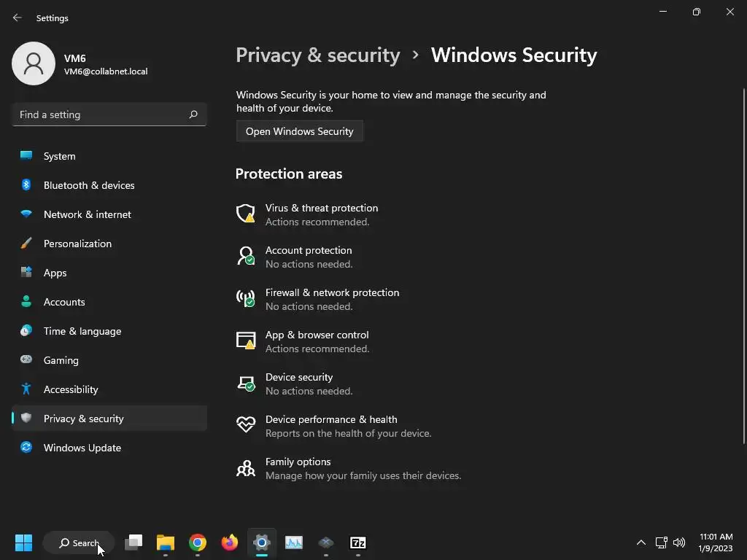Click the System monitor icon in sidebar

[26, 156]
